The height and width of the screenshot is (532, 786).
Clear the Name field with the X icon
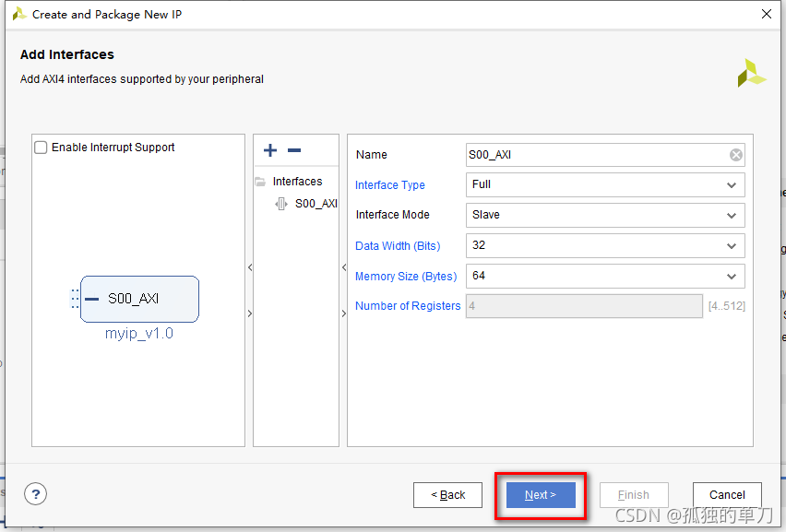(736, 155)
